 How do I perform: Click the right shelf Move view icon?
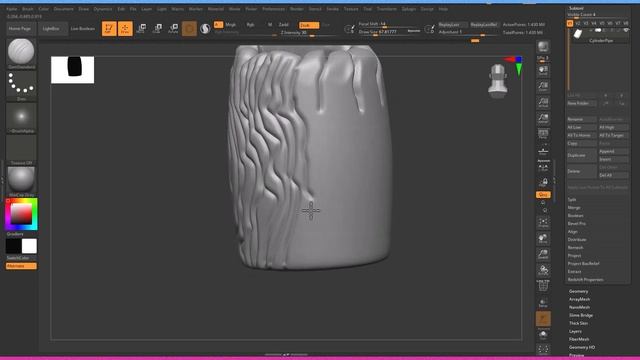click(x=543, y=239)
